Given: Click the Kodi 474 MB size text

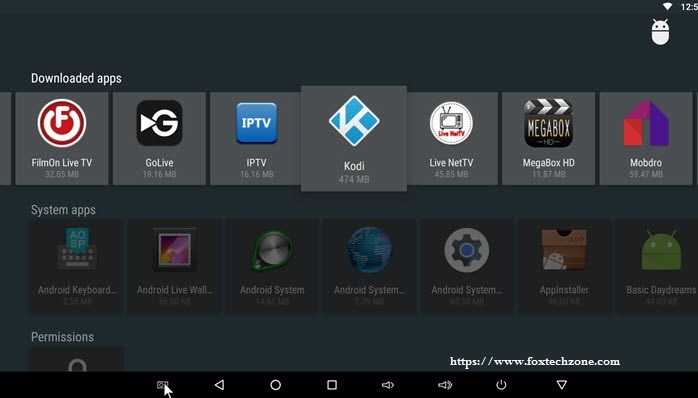Looking at the screenshot, I should (x=354, y=179).
